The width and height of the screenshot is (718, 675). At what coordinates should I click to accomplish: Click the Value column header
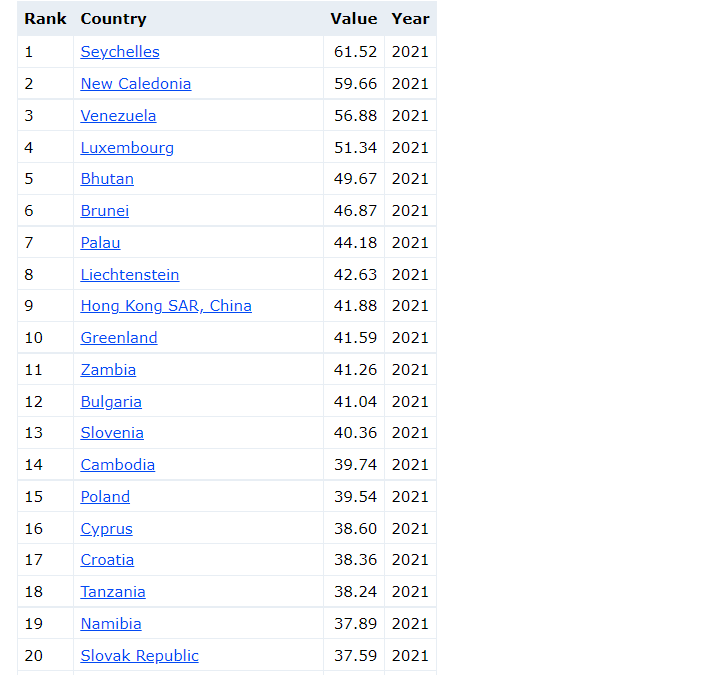click(354, 19)
